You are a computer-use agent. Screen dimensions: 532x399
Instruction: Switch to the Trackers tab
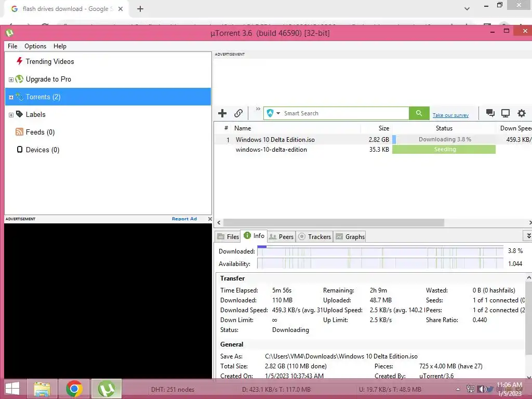[x=314, y=237]
